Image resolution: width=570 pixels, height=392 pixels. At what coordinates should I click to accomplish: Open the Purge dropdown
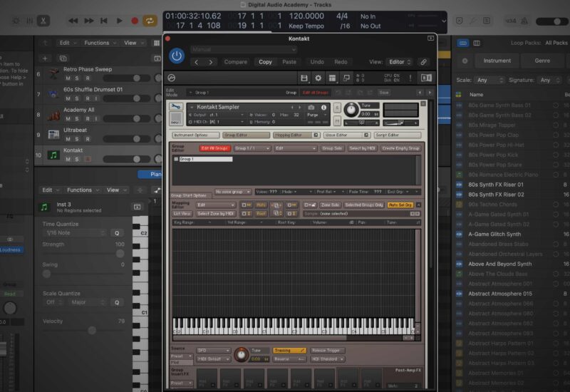[x=316, y=115]
